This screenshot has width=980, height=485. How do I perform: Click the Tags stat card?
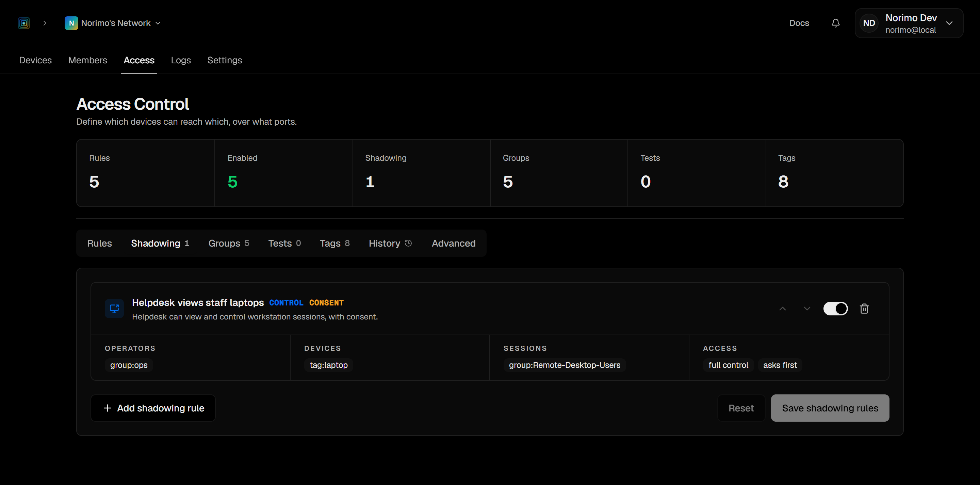834,173
